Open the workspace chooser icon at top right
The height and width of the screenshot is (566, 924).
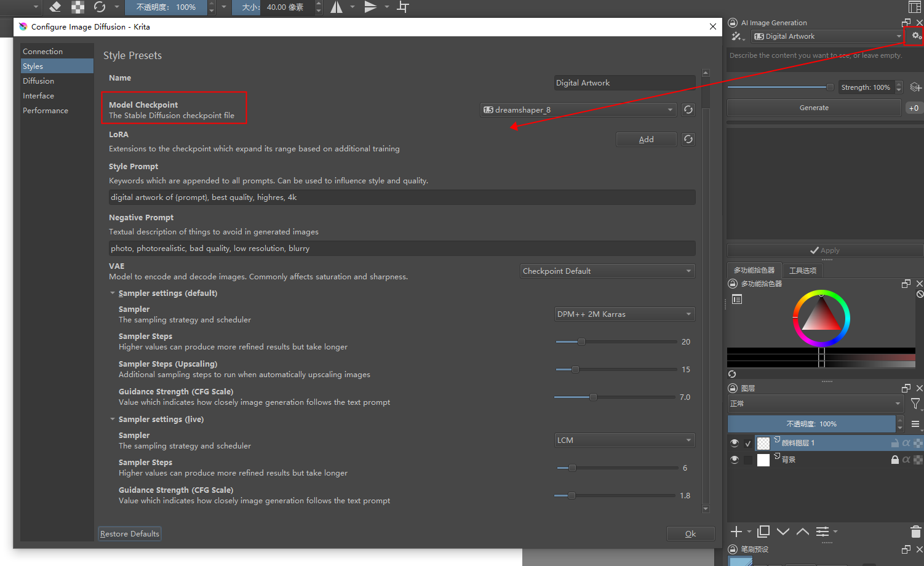(x=915, y=7)
